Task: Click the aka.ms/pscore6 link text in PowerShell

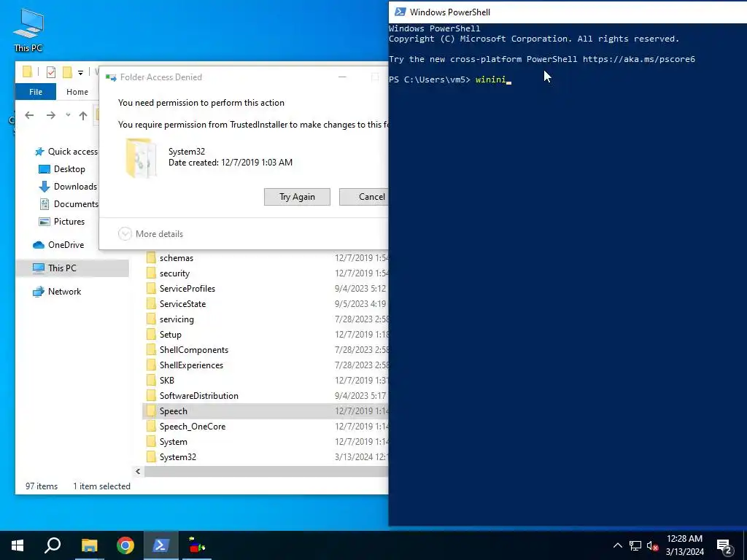Action: (x=639, y=59)
